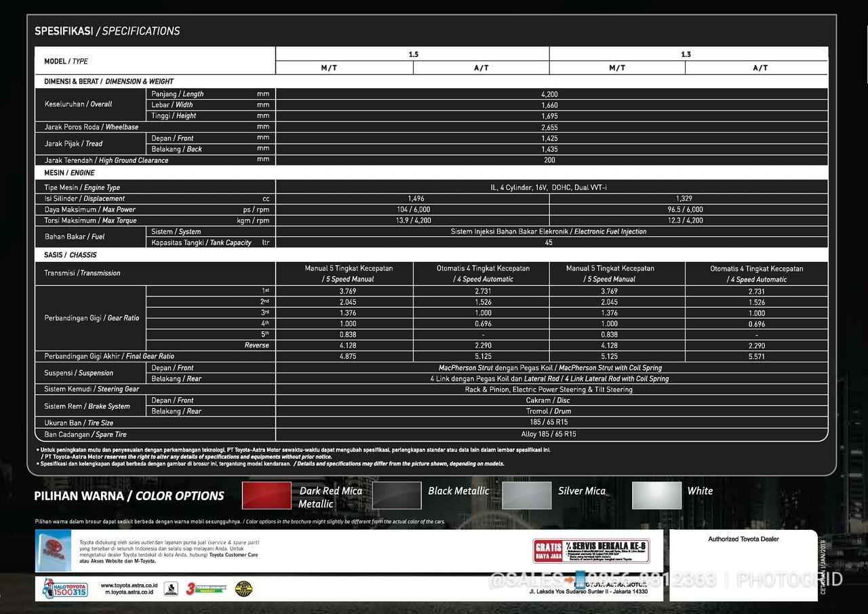
Task: Click the Gratis Biaya Jasa red badge
Action: pyautogui.click(x=548, y=551)
